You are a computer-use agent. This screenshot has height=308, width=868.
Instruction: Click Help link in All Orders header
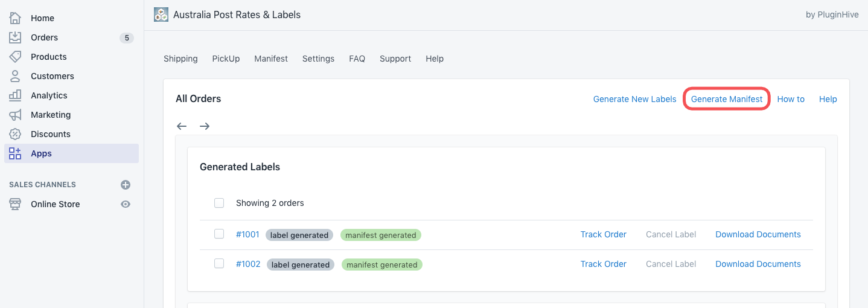tap(828, 99)
